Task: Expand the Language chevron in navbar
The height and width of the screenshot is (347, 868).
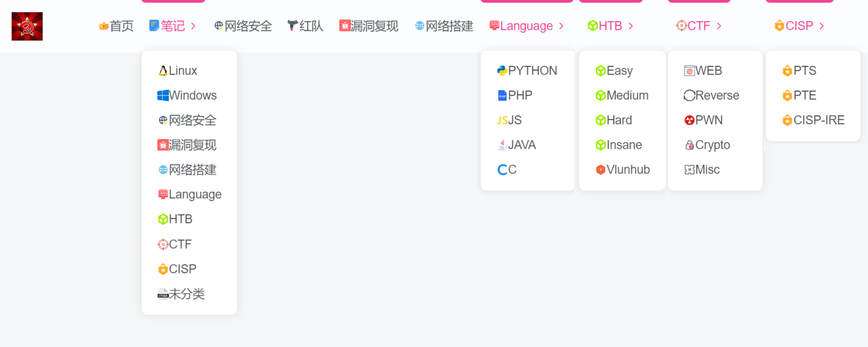Action: (561, 26)
